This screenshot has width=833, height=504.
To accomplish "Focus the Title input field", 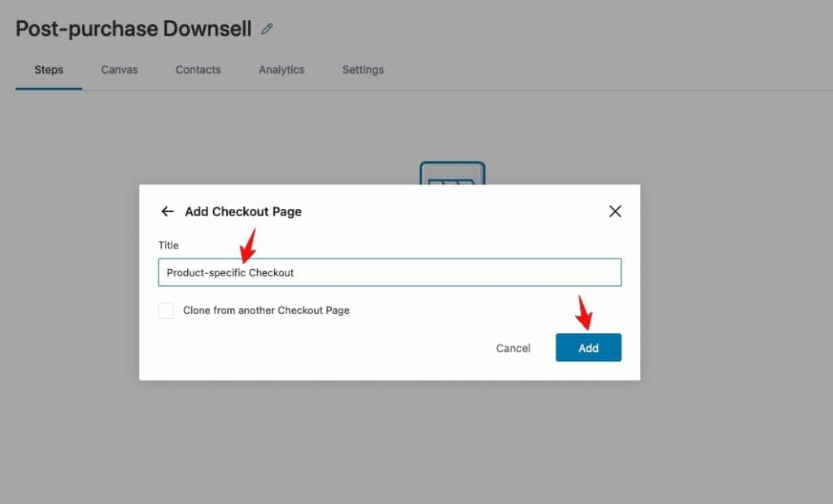I will click(x=390, y=272).
